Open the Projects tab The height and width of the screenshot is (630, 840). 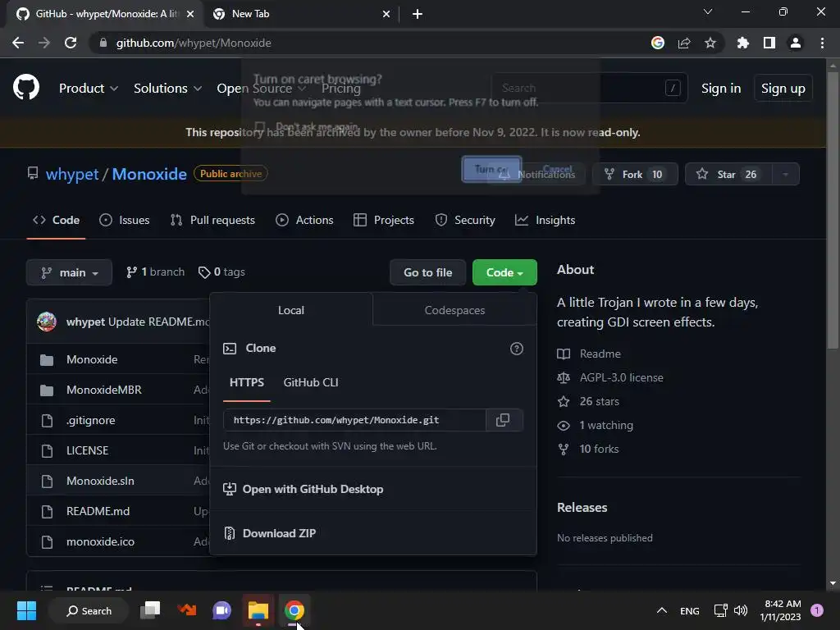pyautogui.click(x=384, y=220)
